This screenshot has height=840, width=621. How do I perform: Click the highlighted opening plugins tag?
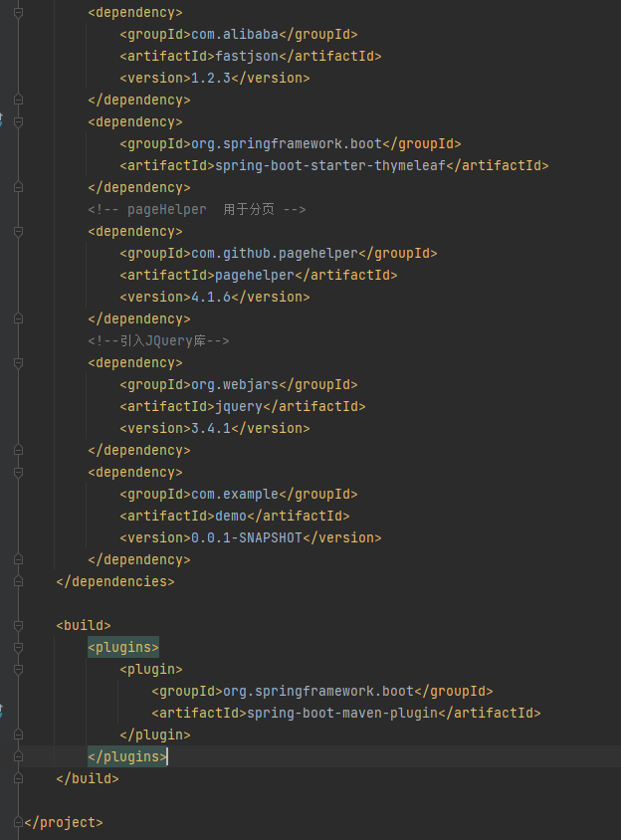click(x=123, y=648)
